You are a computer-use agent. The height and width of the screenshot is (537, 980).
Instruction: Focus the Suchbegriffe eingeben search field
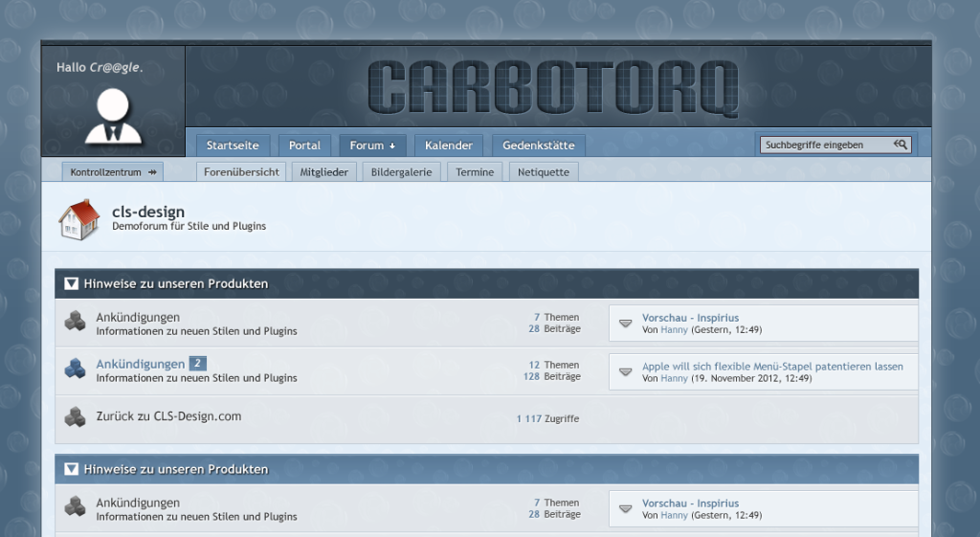[x=825, y=145]
